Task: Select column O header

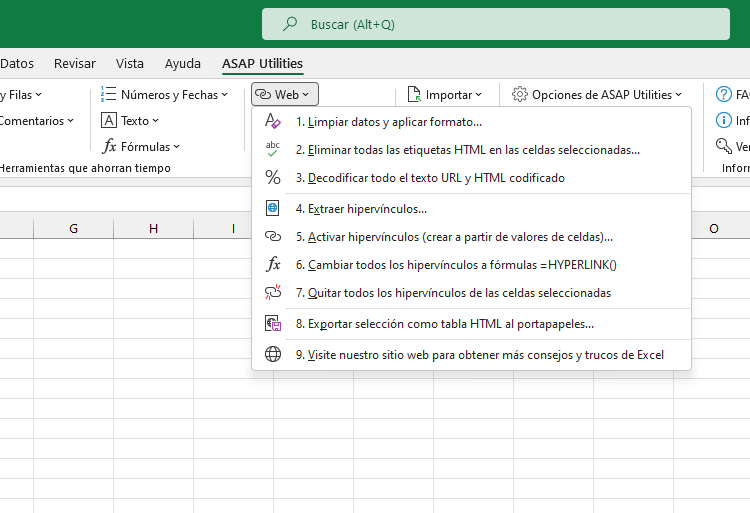Action: tap(714, 229)
